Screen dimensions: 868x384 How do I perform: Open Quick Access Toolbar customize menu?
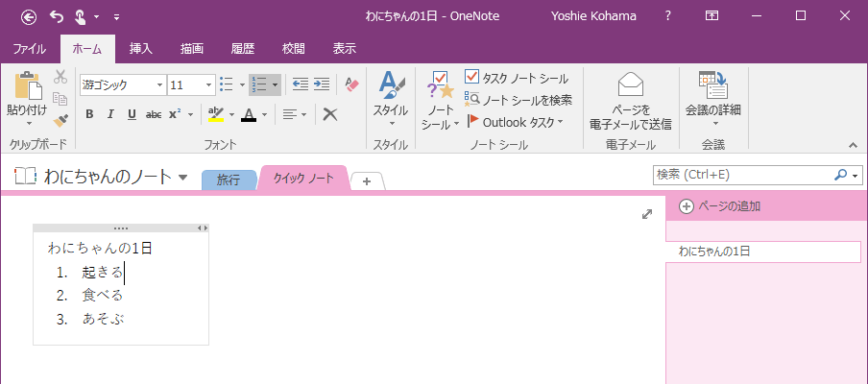coord(116,17)
